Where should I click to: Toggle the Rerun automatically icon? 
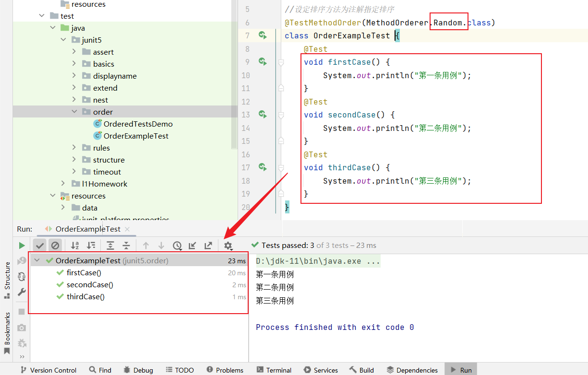(x=22, y=277)
